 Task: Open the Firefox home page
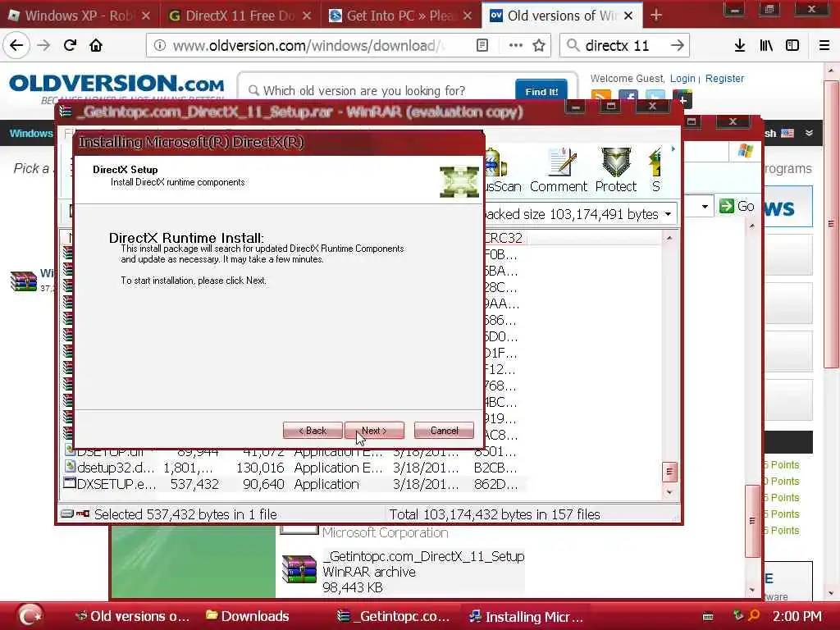(96, 46)
